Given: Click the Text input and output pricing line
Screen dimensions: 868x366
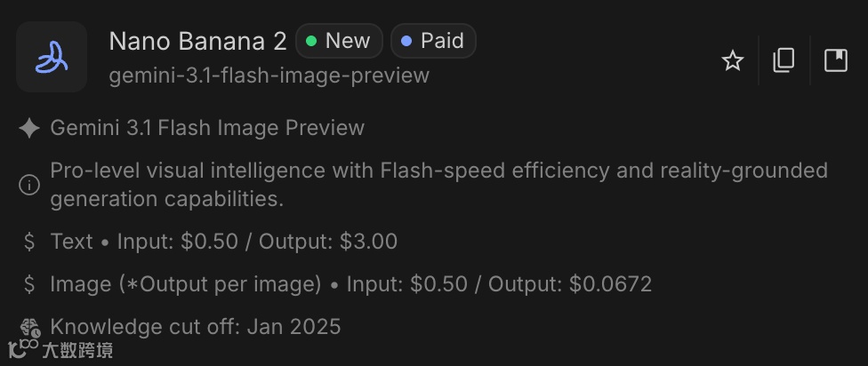Looking at the screenshot, I should (224, 242).
